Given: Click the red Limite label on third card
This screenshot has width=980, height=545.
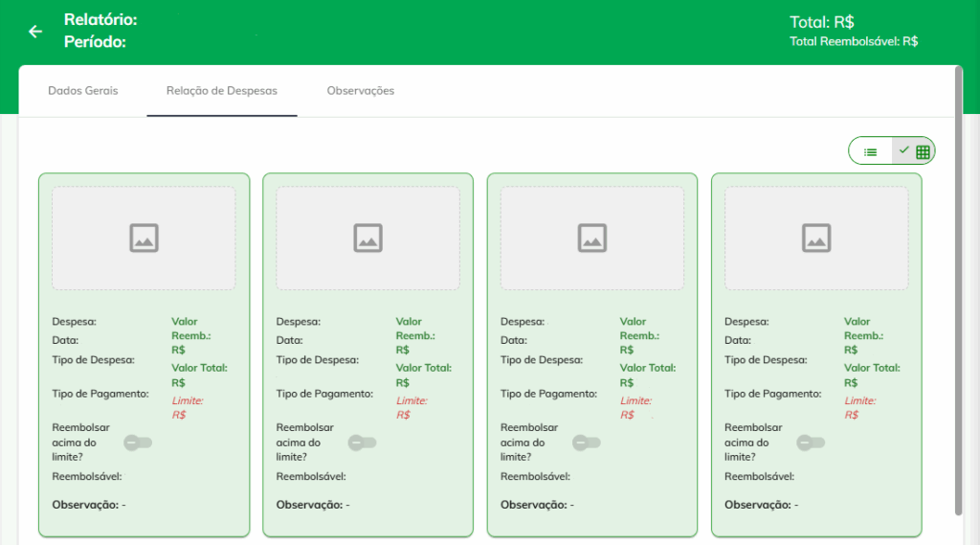Looking at the screenshot, I should [635, 400].
